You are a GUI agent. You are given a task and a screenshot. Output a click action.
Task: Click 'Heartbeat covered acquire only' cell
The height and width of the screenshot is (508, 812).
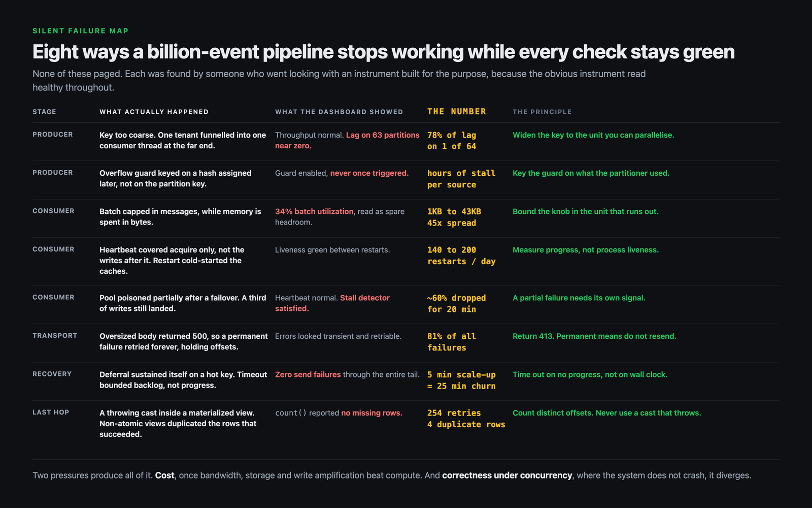point(172,261)
